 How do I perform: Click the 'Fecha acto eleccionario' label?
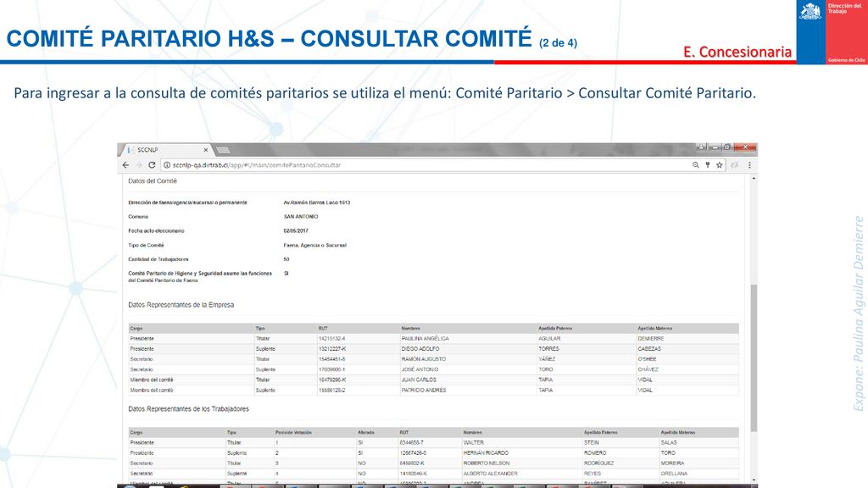156,230
